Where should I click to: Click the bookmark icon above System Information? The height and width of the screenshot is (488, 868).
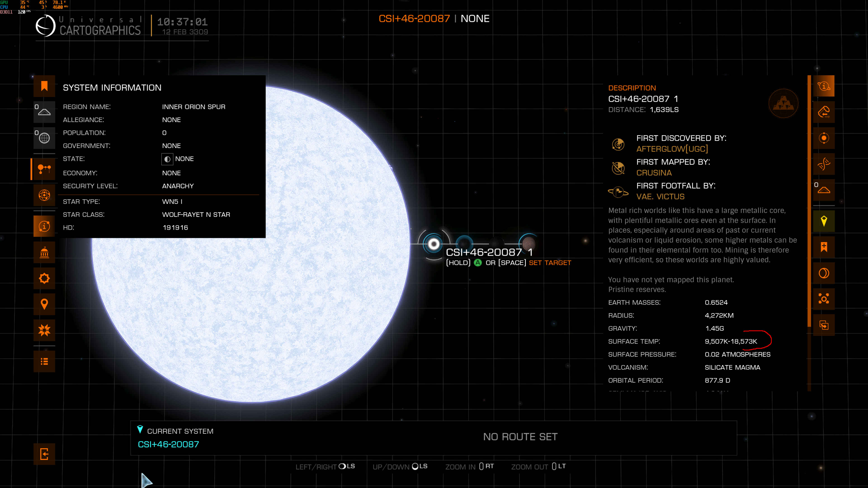click(44, 86)
